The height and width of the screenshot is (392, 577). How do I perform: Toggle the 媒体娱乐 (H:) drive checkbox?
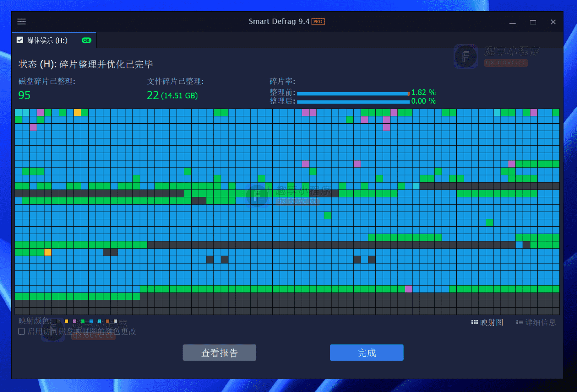(20, 40)
